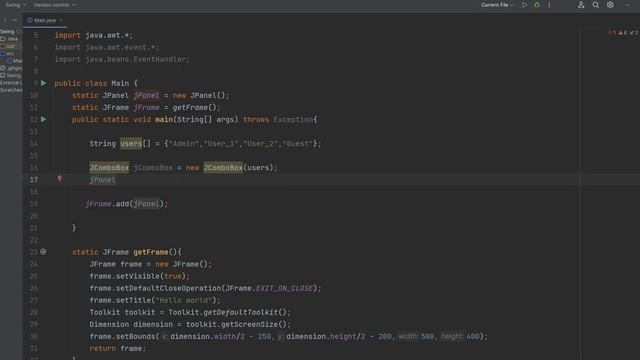Viewport: 640px width, 360px height.
Task: Click the run gutter arrow beside class Main
Action: [x=44, y=83]
